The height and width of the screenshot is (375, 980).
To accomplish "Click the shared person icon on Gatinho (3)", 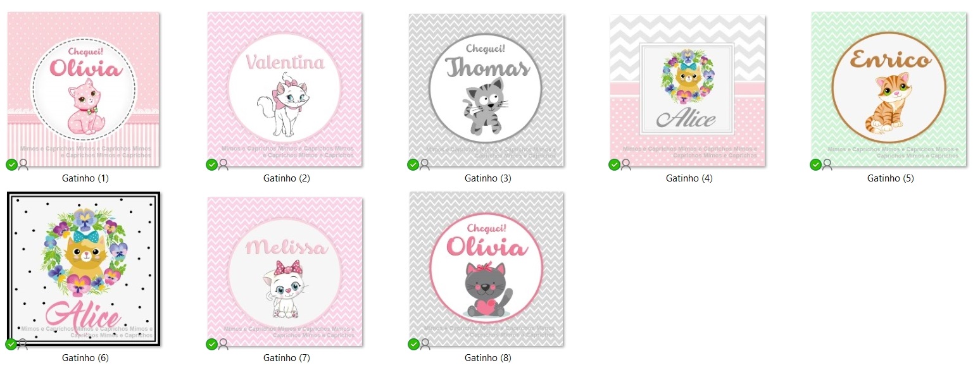I will (x=425, y=165).
